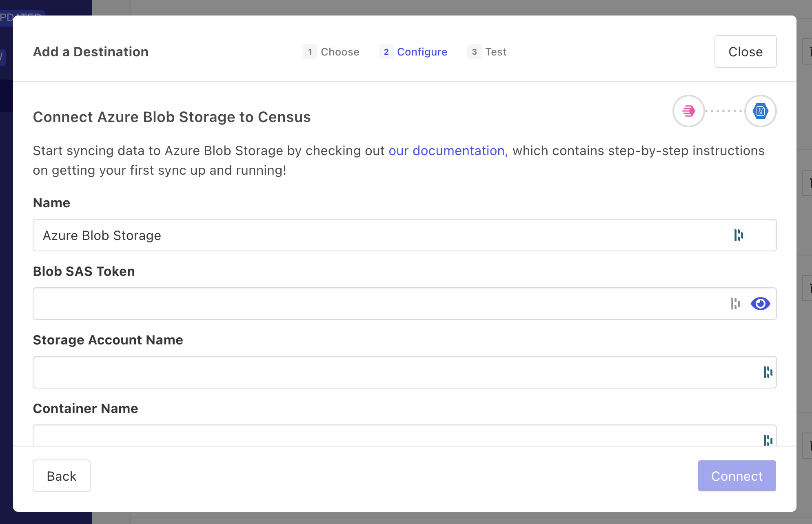Click password manager icon in Container Name field
This screenshot has height=524, width=812.
[768, 440]
